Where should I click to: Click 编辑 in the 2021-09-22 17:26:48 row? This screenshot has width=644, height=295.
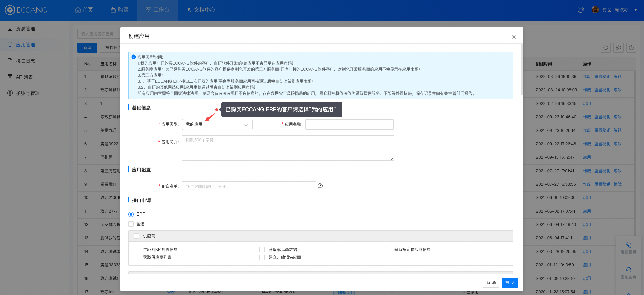(618, 144)
